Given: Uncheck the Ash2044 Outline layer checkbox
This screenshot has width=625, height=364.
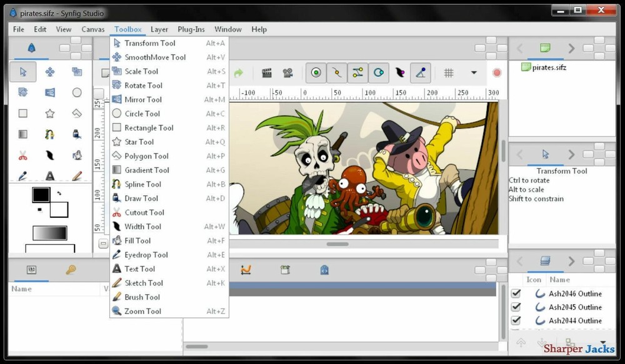Looking at the screenshot, I should coord(516,320).
